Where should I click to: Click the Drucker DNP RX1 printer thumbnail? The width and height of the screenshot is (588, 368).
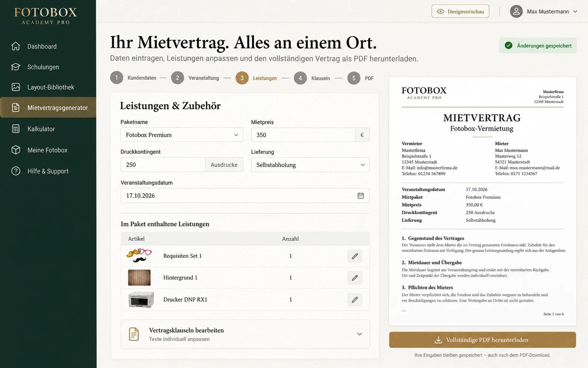[141, 299]
